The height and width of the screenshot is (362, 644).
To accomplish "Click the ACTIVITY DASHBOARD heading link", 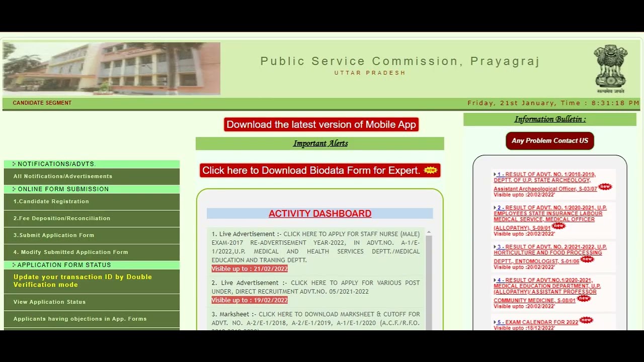I will point(320,214).
